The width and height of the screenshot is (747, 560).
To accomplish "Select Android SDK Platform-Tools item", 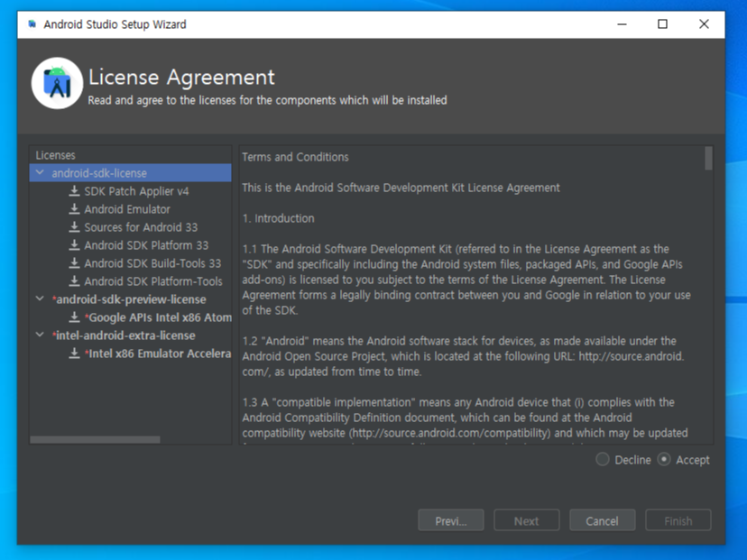I will coord(153,282).
